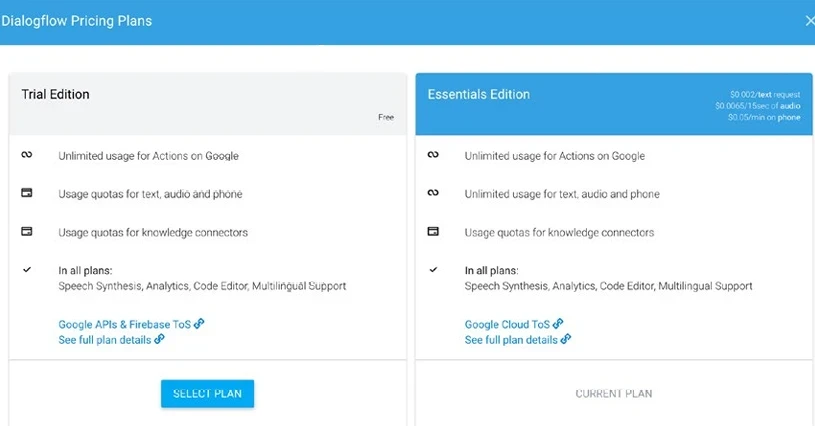Click Essentials' Unlimited usage for Actions on Google
This screenshot has height=426, width=815.
555,156
